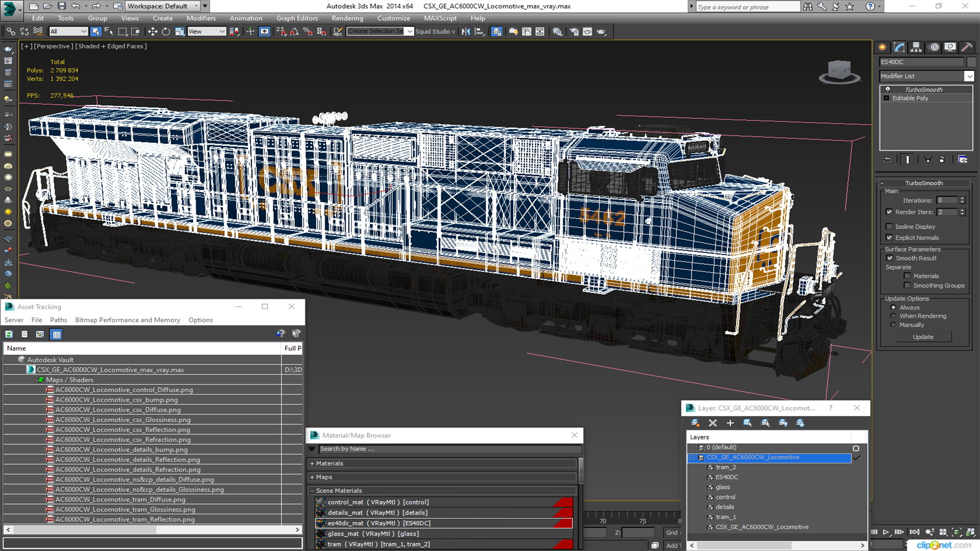Image resolution: width=980 pixels, height=551 pixels.
Task: Click the Undo arrow icon
Action: [76, 6]
